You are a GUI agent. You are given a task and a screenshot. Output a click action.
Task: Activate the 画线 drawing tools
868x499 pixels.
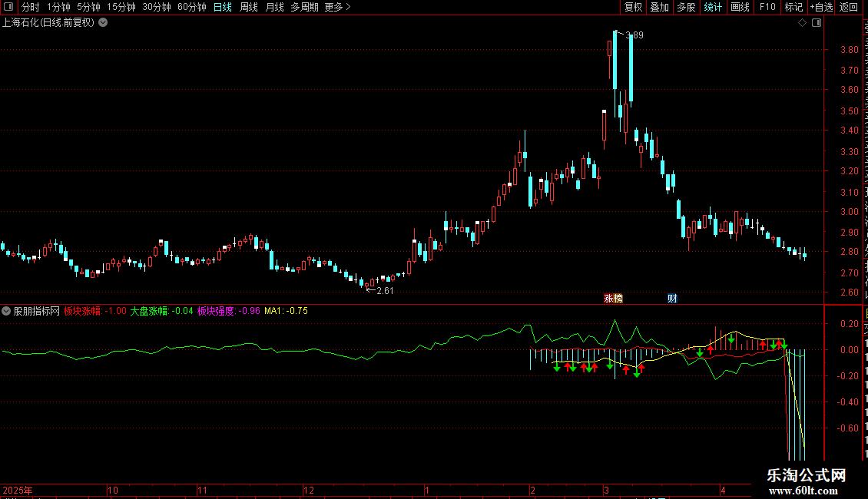tap(740, 7)
